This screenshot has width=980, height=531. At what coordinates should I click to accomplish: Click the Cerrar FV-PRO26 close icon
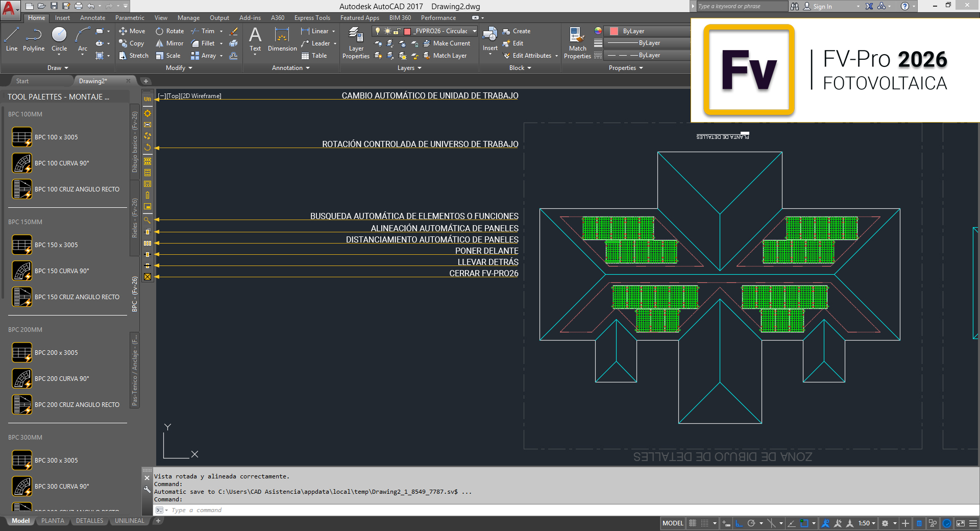tap(148, 277)
